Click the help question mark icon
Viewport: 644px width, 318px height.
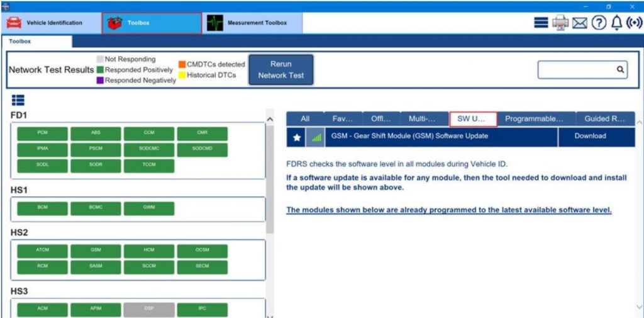point(598,23)
